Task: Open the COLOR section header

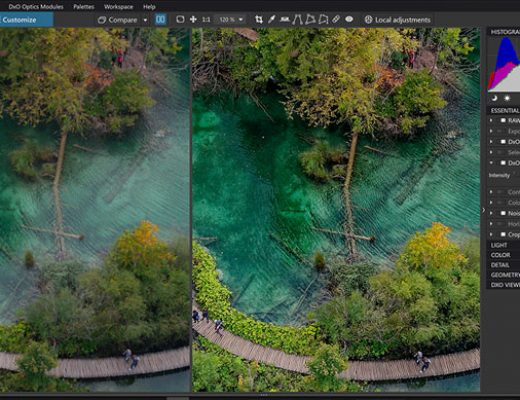Action: pyautogui.click(x=504, y=255)
